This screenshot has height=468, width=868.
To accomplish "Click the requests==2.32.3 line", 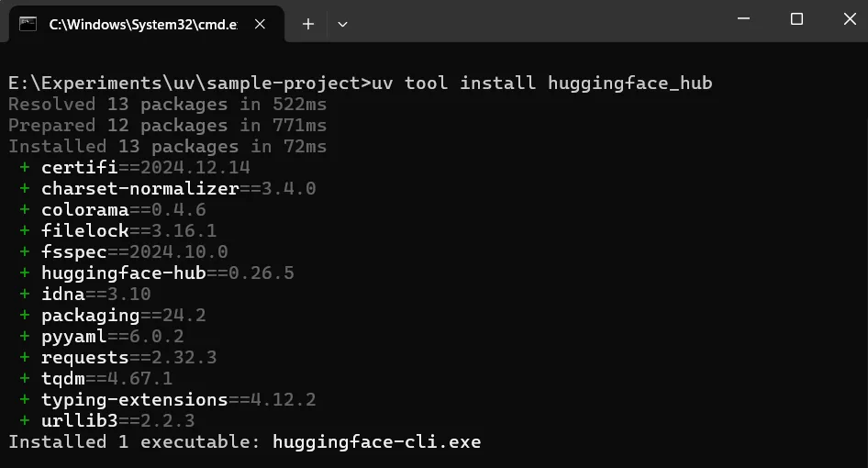I will (x=129, y=357).
